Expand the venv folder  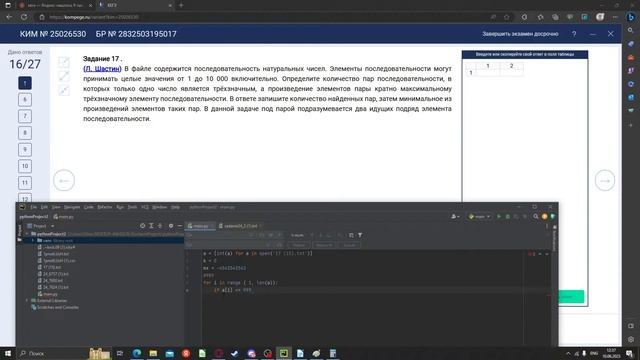(x=33, y=240)
